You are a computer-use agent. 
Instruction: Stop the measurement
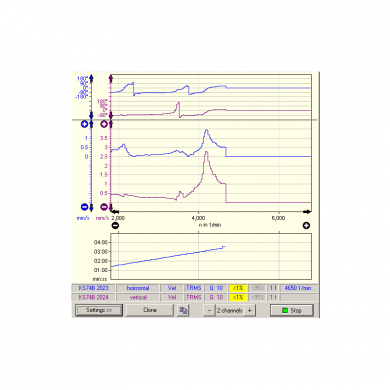292,310
